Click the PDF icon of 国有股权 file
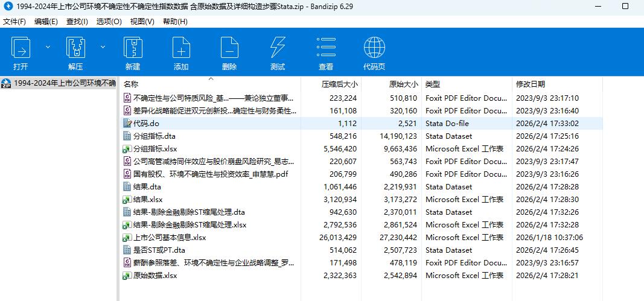This screenshot has width=644, height=301. click(127, 174)
